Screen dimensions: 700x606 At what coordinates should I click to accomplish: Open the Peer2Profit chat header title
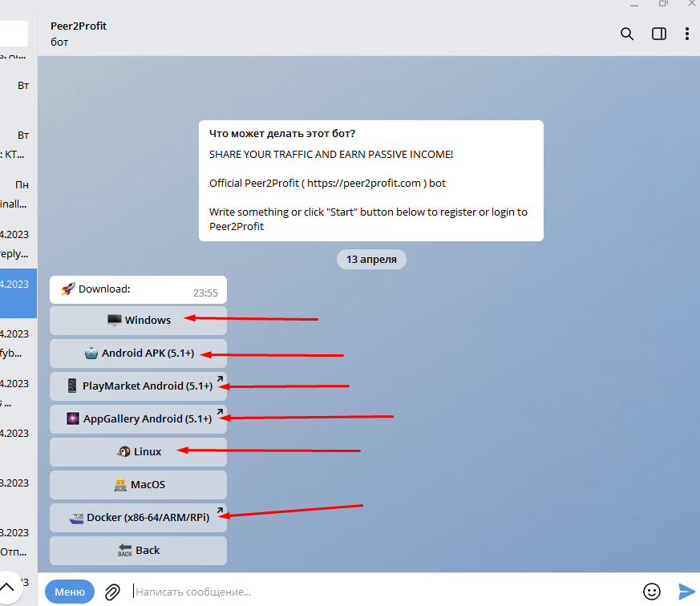pyautogui.click(x=79, y=26)
